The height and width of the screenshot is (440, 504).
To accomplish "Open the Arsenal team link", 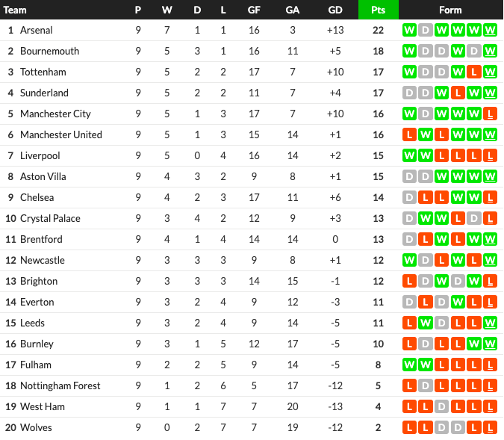I will pos(36,31).
